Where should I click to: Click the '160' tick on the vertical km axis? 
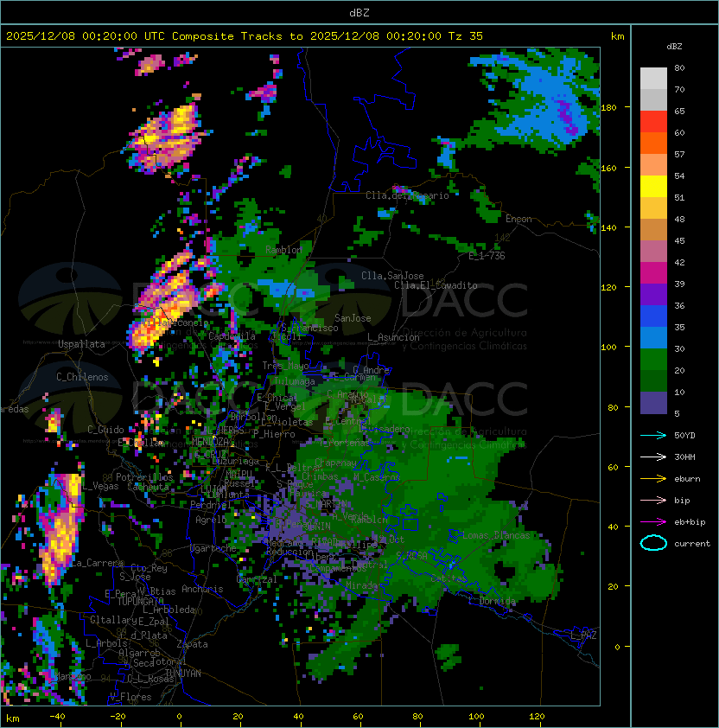[x=608, y=168]
